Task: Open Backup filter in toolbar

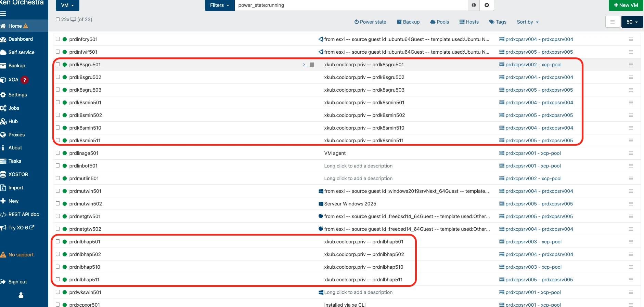Action: (408, 22)
